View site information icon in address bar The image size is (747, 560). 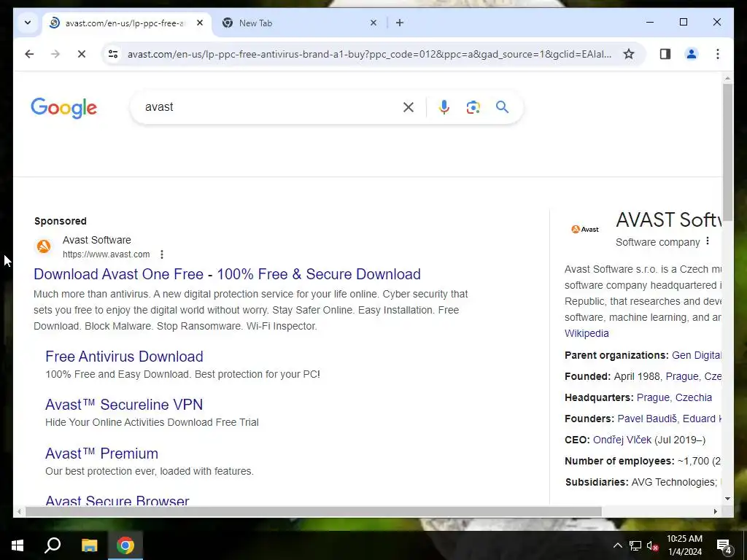113,54
